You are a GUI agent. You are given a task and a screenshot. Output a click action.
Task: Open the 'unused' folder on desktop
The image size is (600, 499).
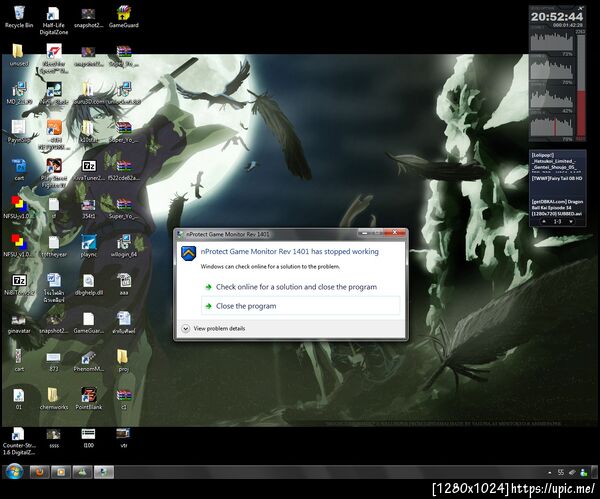tap(19, 55)
